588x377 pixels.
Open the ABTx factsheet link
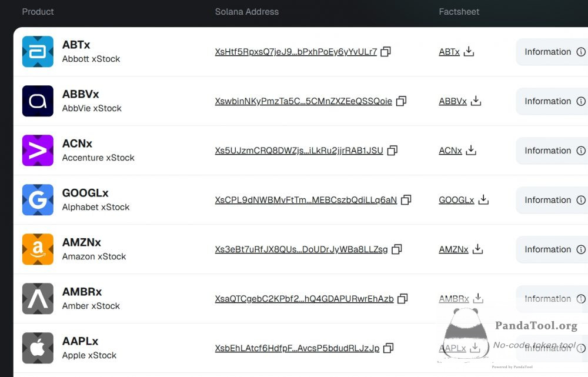coord(449,52)
